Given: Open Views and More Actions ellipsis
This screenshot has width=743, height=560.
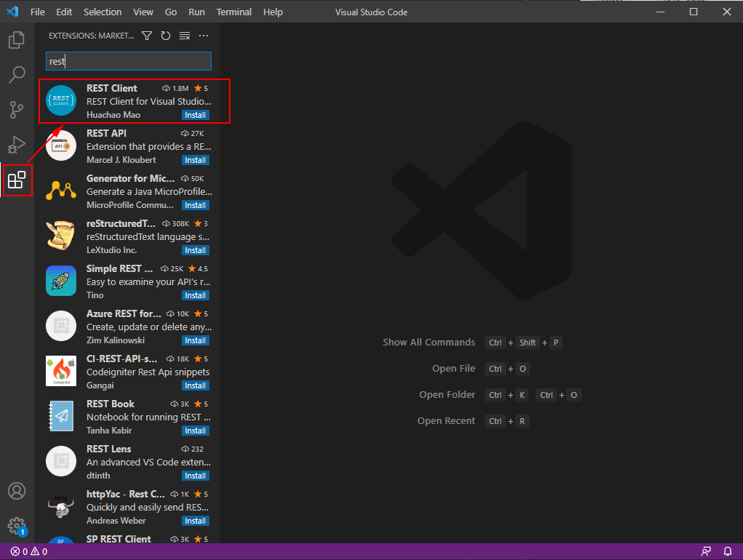Looking at the screenshot, I should [204, 36].
